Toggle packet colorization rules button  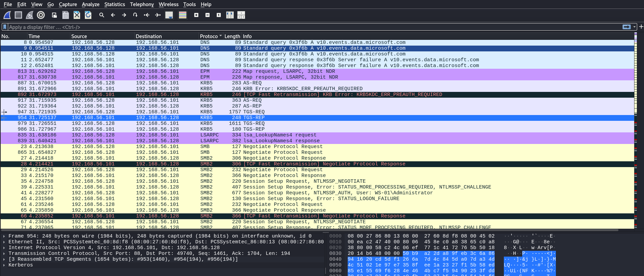(183, 15)
